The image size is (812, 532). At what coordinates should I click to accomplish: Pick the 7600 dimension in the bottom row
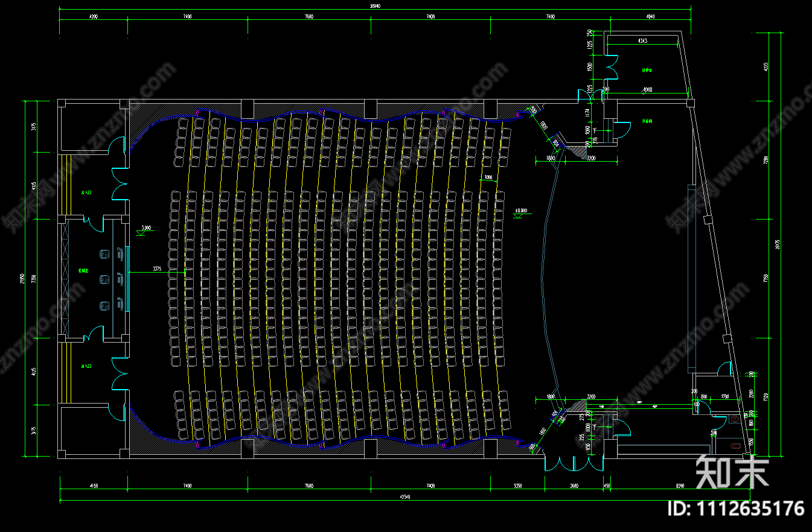coord(309,486)
